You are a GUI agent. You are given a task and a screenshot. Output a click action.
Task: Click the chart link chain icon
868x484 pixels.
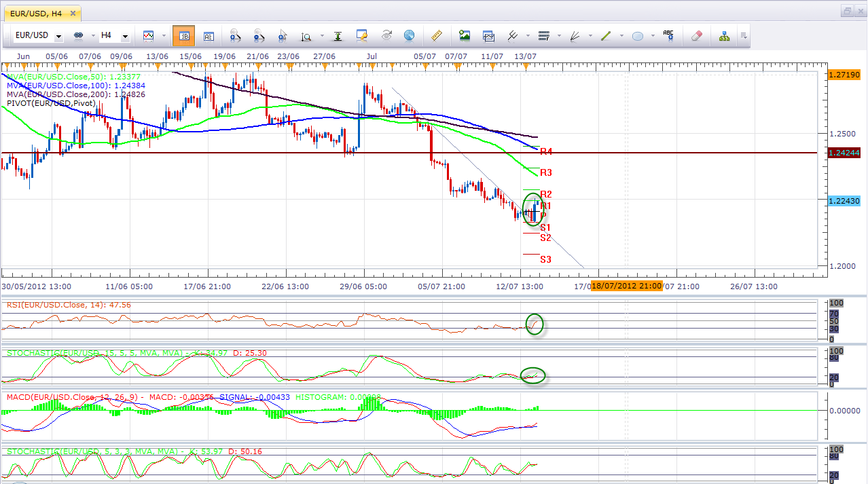pyautogui.click(x=77, y=35)
